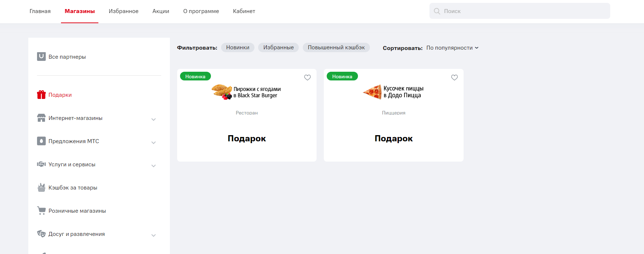Expand the Предложения МТС category
The image size is (644, 254).
point(154,142)
